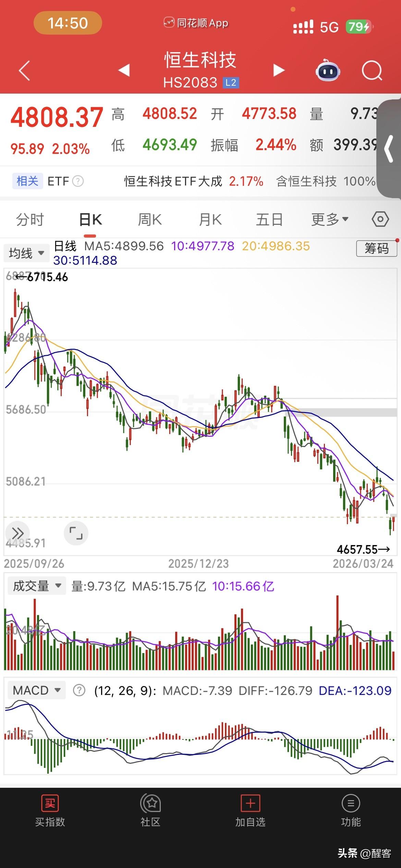Tap 加自选 add to watchlist icon
This screenshot has height=868, width=401.
coord(250,803)
